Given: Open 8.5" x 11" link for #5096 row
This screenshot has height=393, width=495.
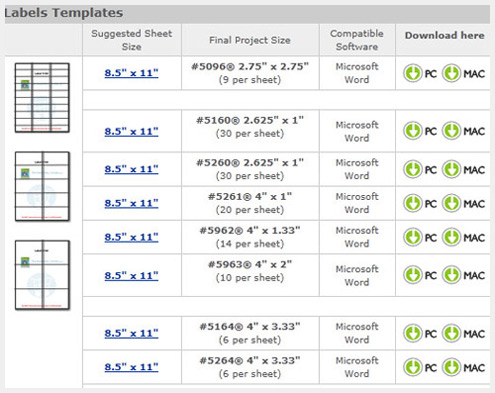Looking at the screenshot, I should (x=131, y=73).
